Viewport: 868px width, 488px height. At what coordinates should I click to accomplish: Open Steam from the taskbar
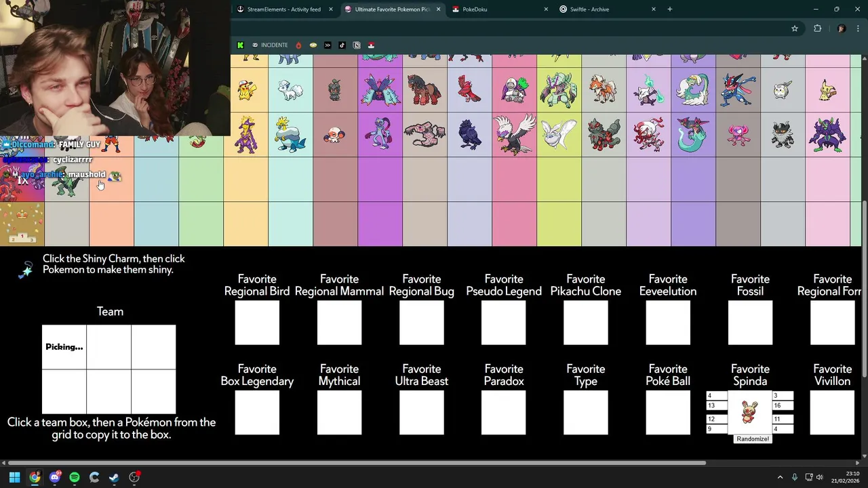point(114,477)
